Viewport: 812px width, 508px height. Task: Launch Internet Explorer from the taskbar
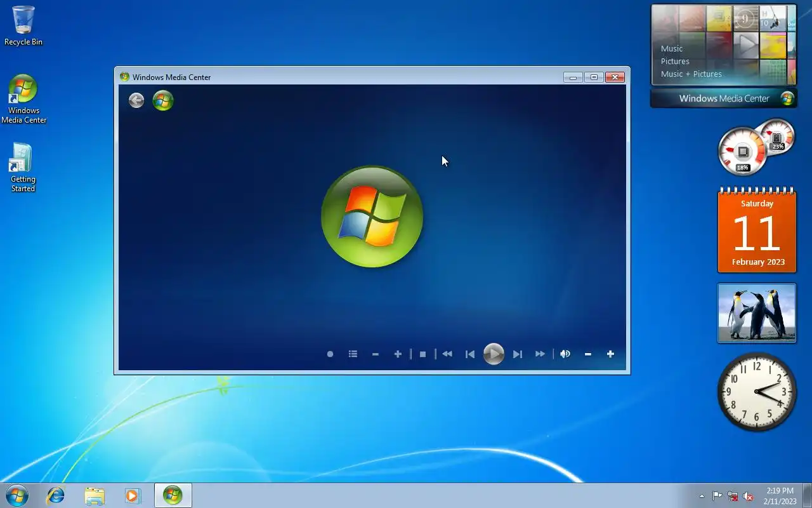click(x=56, y=495)
